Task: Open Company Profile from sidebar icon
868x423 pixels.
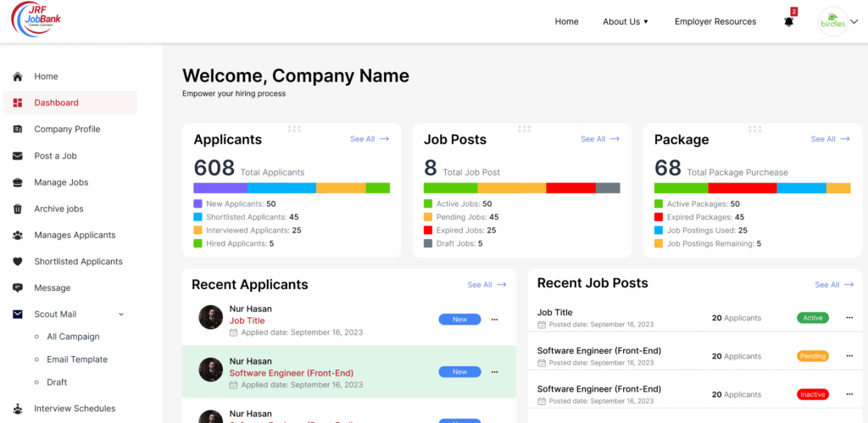Action: (x=18, y=129)
